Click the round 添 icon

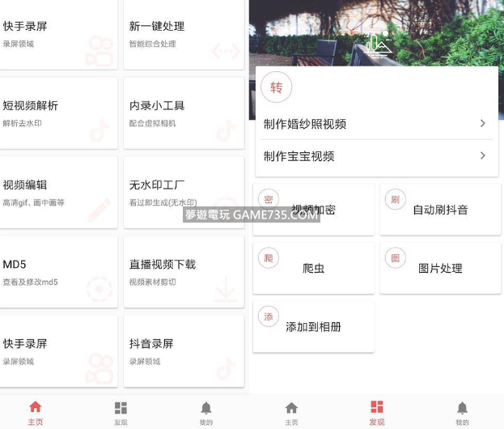pyautogui.click(x=269, y=316)
